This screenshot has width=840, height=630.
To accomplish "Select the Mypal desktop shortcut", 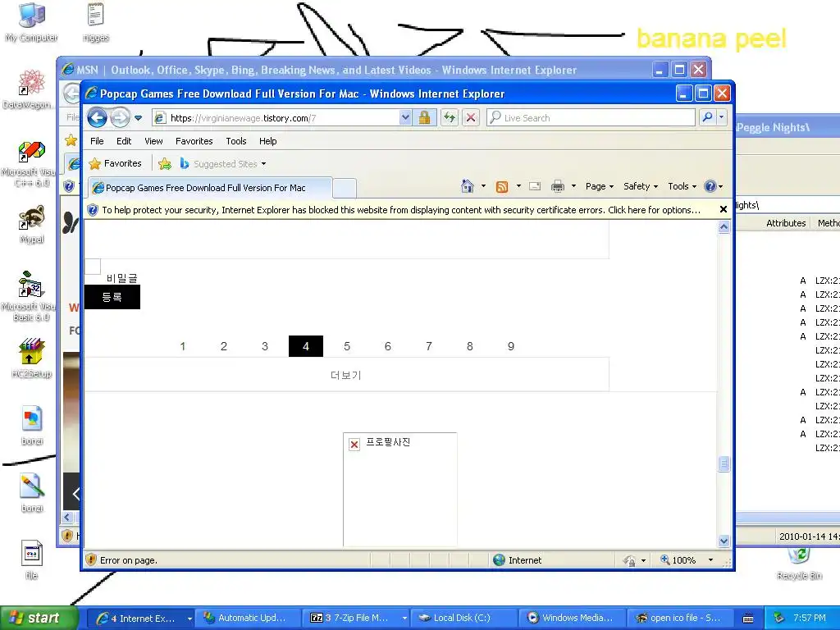I will pos(32,225).
